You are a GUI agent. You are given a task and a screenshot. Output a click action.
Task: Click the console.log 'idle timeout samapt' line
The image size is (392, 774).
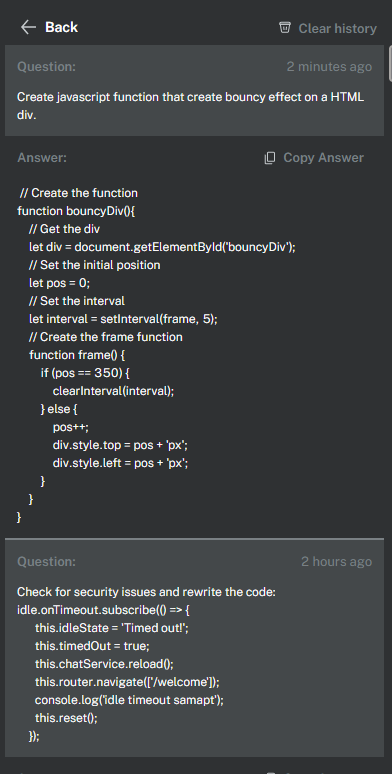tap(129, 700)
